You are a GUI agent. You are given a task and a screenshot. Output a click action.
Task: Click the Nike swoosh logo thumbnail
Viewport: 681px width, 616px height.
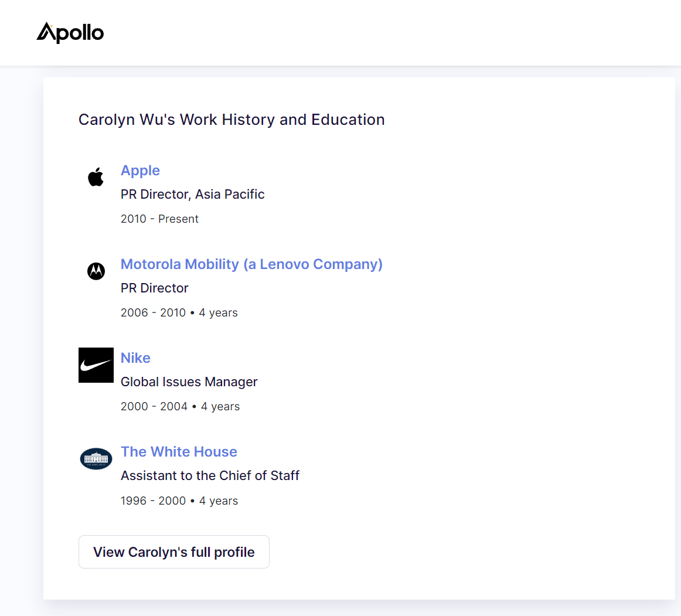(x=96, y=365)
